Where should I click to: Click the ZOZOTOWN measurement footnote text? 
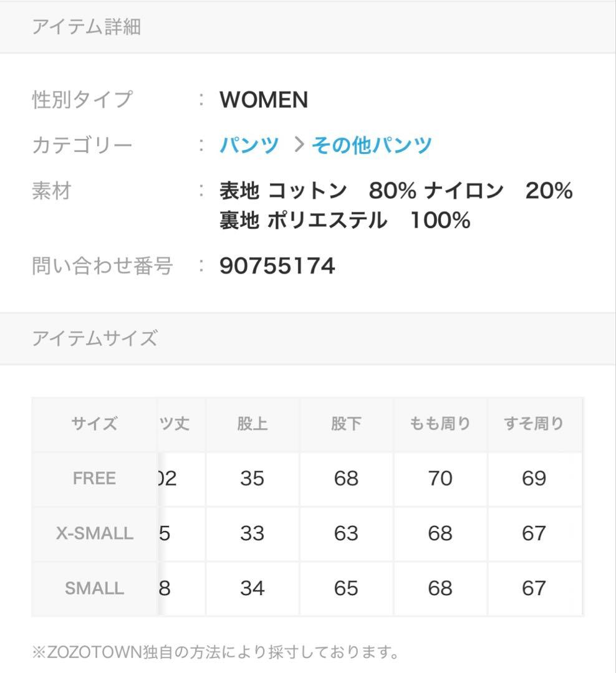[216, 652]
